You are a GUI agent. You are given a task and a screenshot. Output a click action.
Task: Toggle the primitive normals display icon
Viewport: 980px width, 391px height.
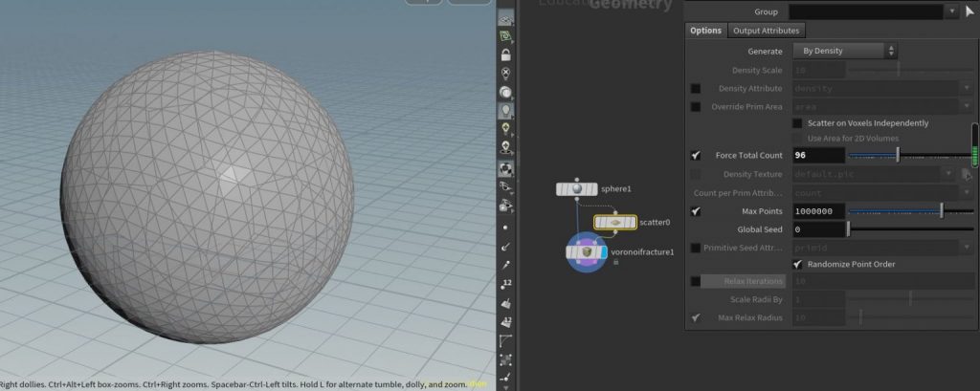coord(505,304)
